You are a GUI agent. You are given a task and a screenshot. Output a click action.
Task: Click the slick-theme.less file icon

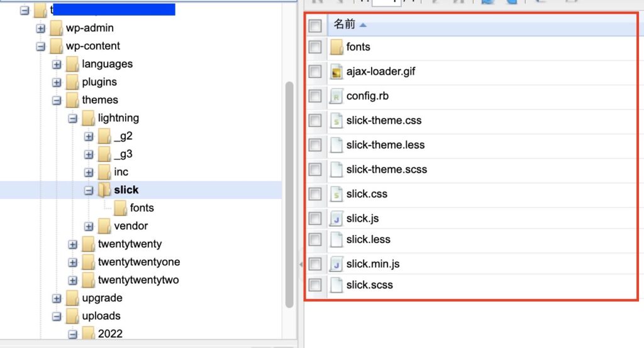click(x=336, y=145)
